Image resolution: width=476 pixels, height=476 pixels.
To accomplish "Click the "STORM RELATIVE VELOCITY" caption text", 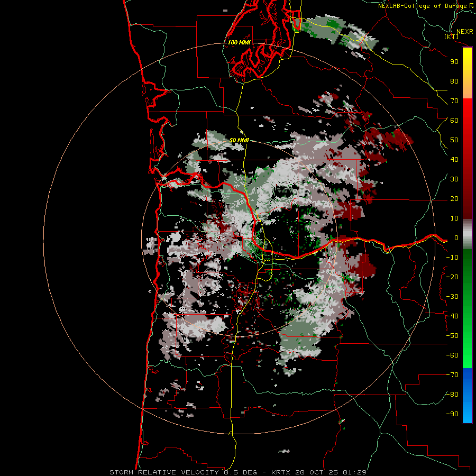I will tap(164, 472).
